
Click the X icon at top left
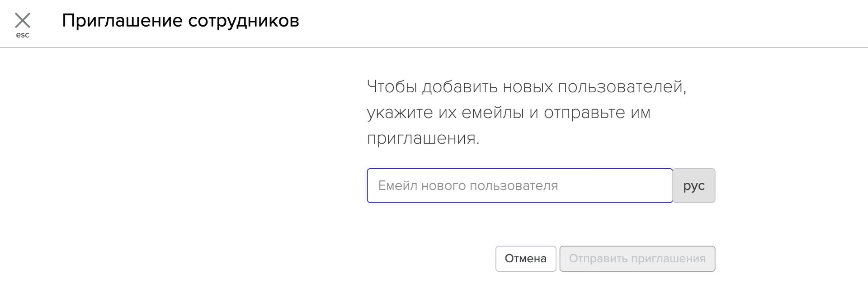coord(22,21)
